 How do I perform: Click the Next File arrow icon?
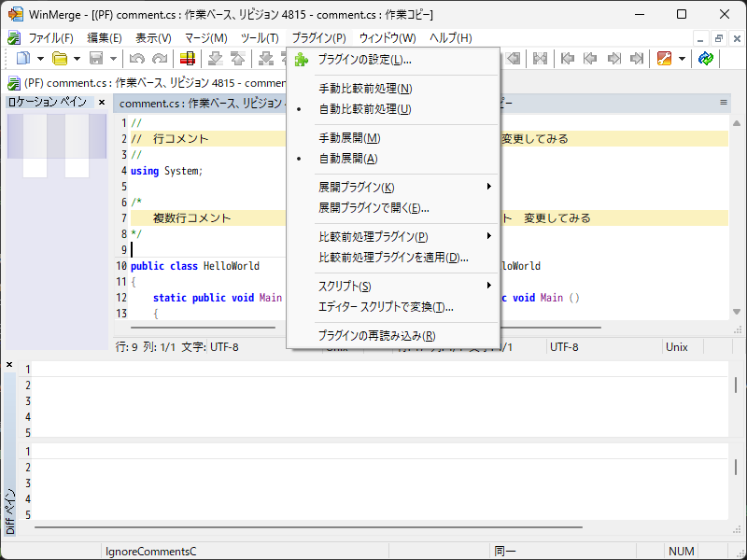click(x=614, y=59)
